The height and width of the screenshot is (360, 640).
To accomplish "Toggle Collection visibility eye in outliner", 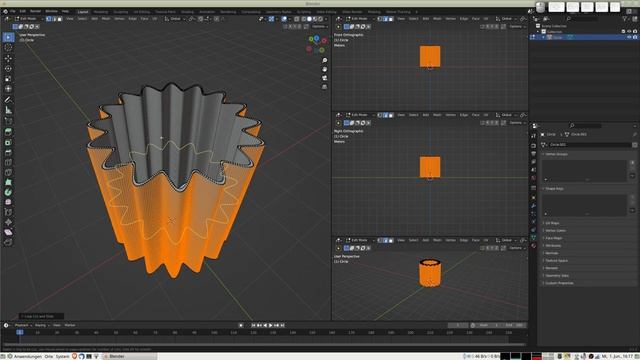I will pyautogui.click(x=629, y=31).
